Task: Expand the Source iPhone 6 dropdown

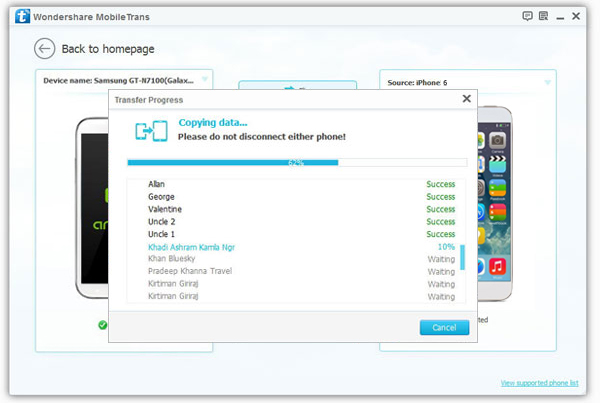Action: (548, 82)
